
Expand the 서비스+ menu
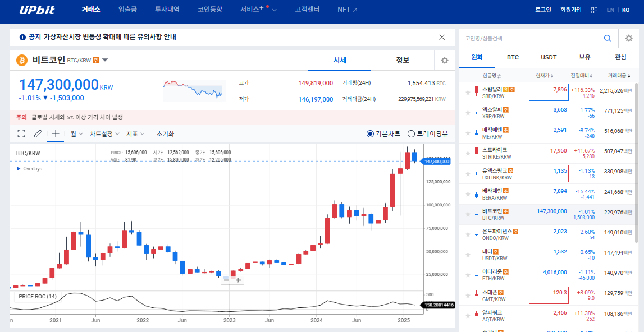coord(258,10)
